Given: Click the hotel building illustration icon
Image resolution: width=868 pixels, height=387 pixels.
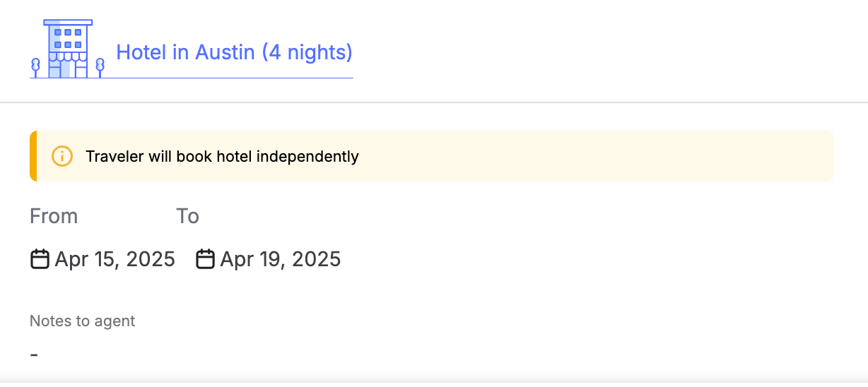Looking at the screenshot, I should 68,49.
